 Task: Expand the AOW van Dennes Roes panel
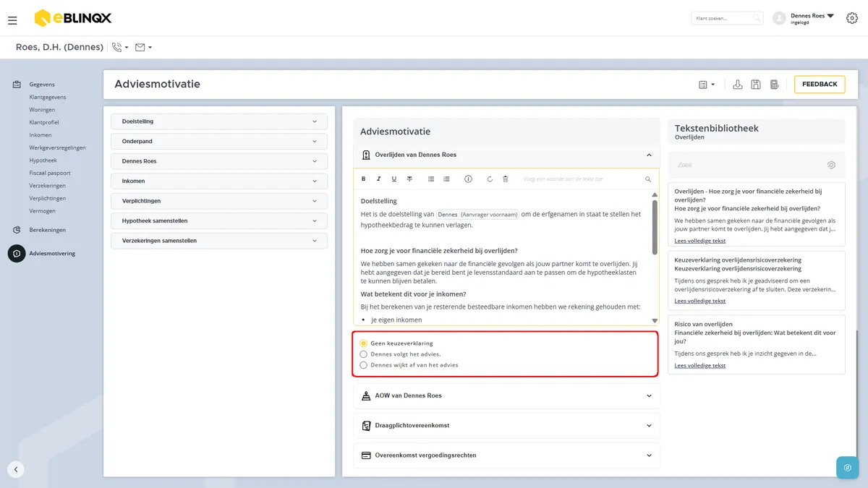506,395
